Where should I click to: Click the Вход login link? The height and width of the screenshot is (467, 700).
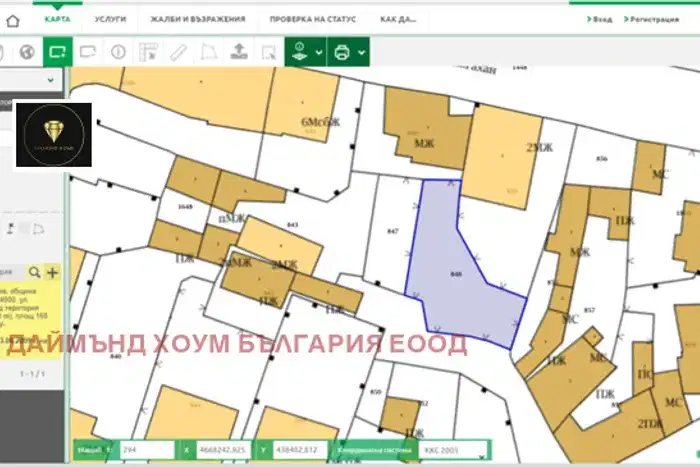pos(600,19)
